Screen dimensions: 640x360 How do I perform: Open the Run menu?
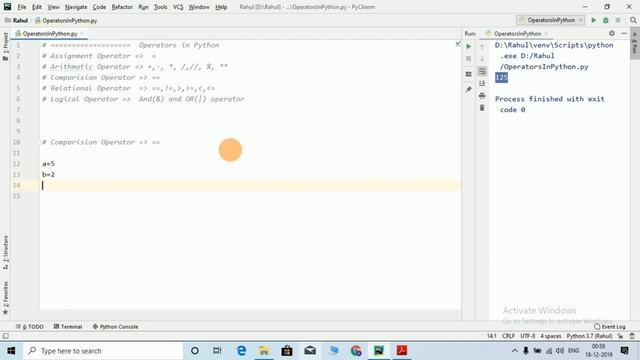click(143, 7)
